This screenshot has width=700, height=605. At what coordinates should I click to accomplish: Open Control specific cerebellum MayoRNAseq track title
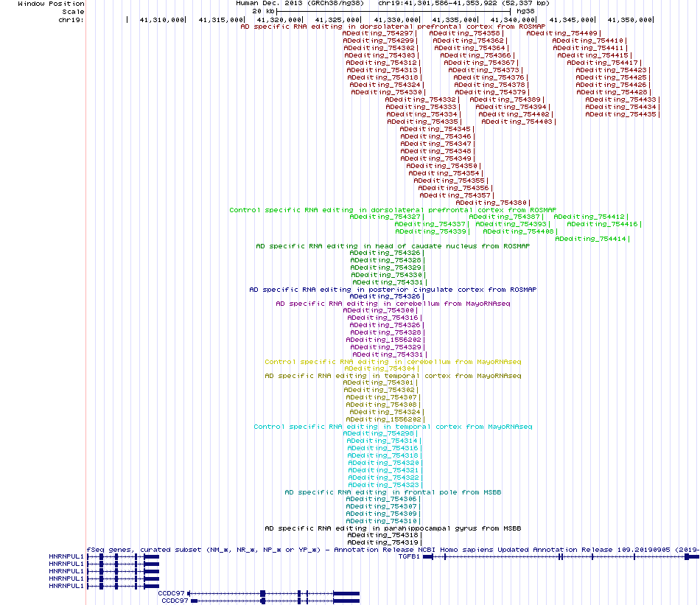(x=393, y=362)
